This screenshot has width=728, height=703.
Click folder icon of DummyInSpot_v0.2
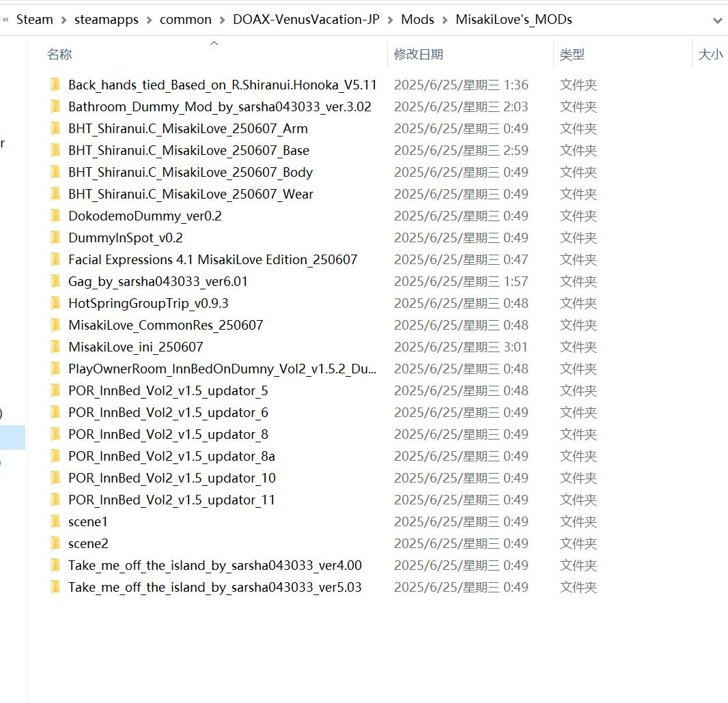point(55,238)
